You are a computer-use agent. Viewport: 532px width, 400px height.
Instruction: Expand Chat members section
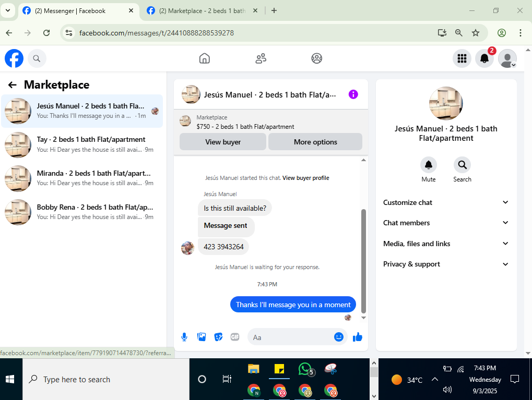pyautogui.click(x=446, y=223)
